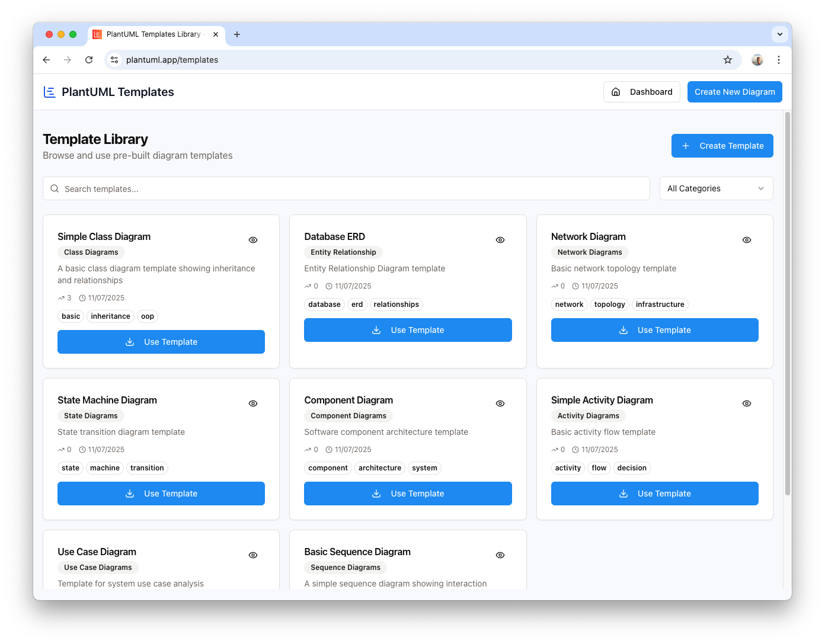825x644 pixels.
Task: Click the Create Template button
Action: 722,146
